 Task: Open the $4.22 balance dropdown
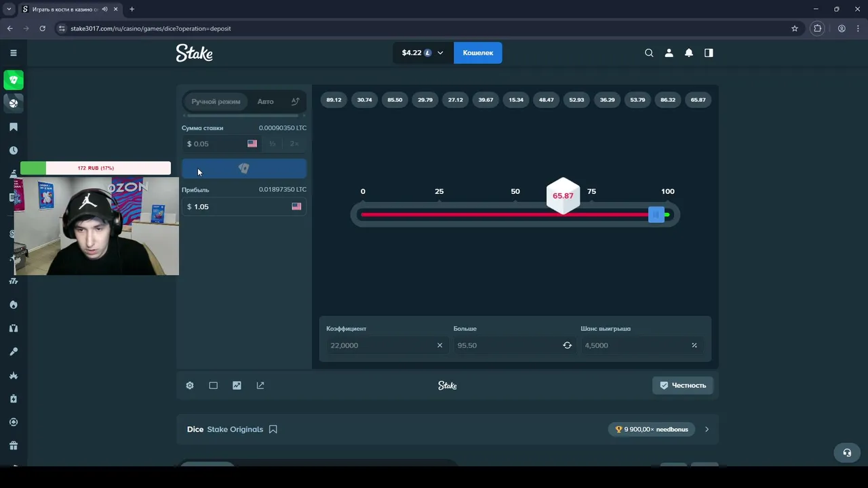[x=422, y=53]
